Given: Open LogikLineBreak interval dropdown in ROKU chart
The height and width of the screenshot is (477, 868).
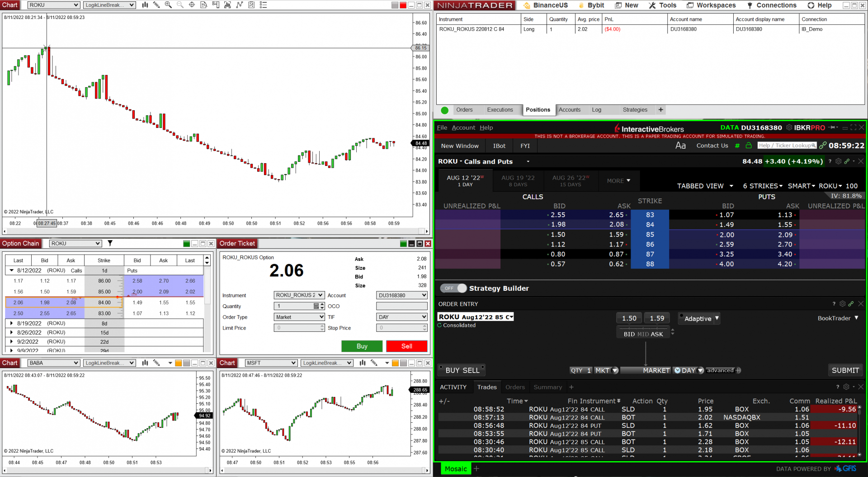Looking at the screenshot, I should pos(110,5).
